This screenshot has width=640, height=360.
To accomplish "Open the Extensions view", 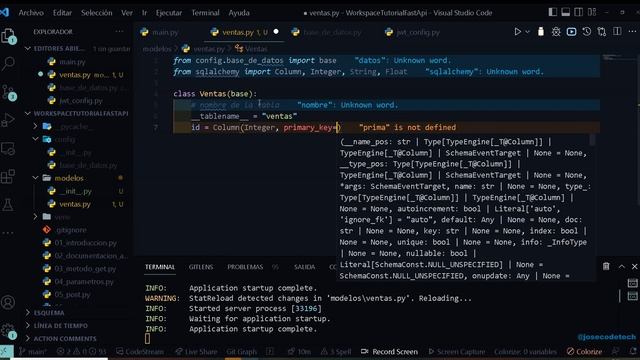I will (x=8, y=176).
